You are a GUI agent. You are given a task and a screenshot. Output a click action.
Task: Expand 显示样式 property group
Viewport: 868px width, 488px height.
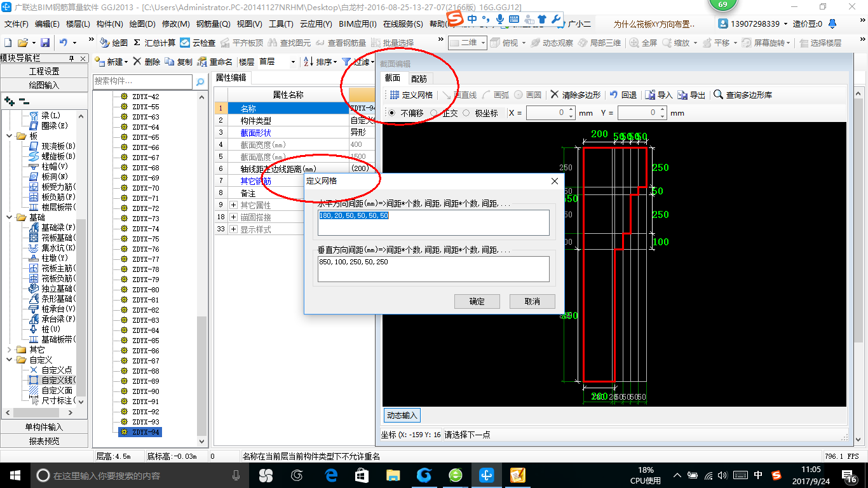pyautogui.click(x=234, y=229)
